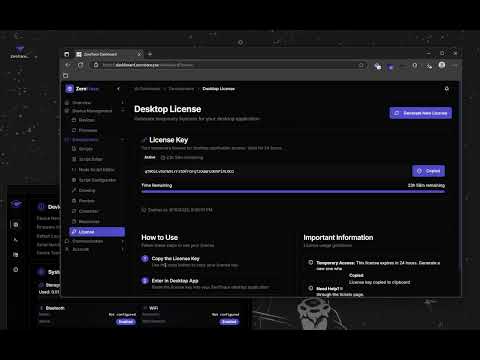Click the Time Remaining progress bar

(293, 192)
